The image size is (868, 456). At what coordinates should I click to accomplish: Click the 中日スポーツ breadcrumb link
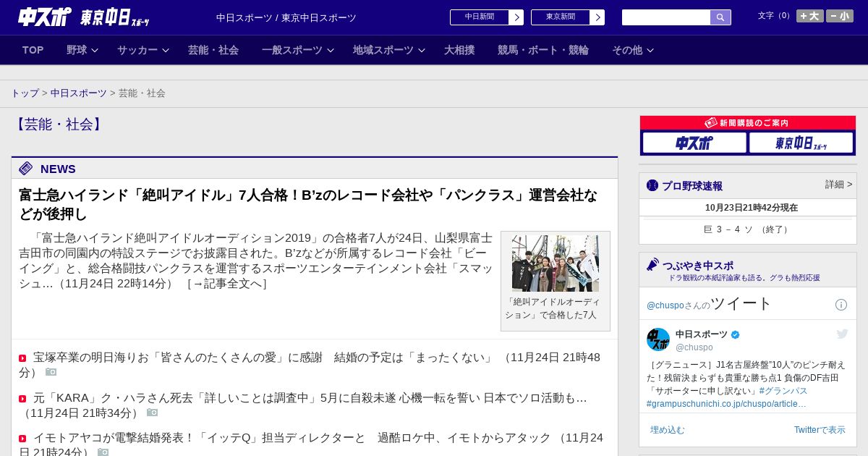tap(78, 93)
